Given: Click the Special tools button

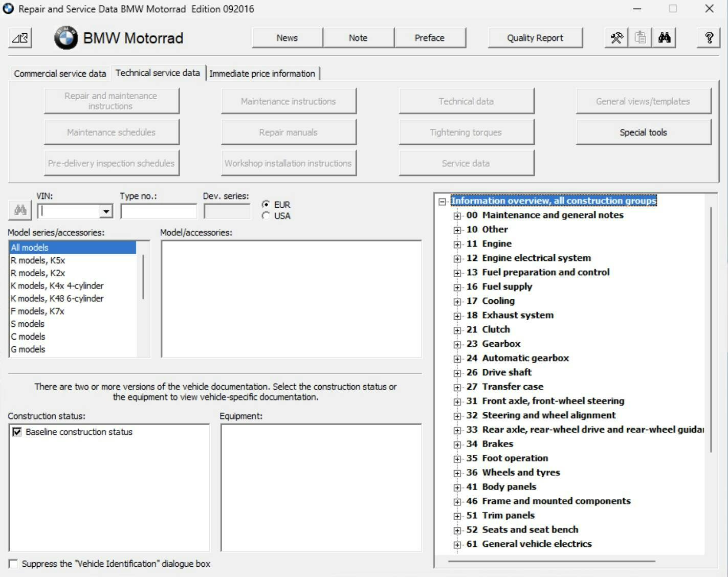Looking at the screenshot, I should click(643, 132).
